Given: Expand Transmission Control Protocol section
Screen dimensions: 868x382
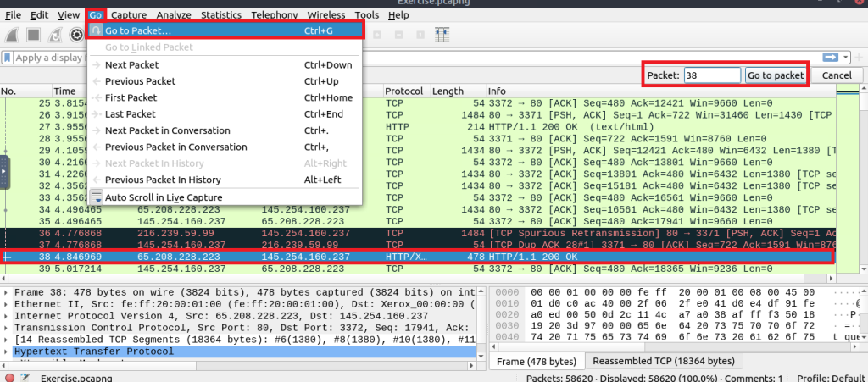Looking at the screenshot, I should pos(8,328).
